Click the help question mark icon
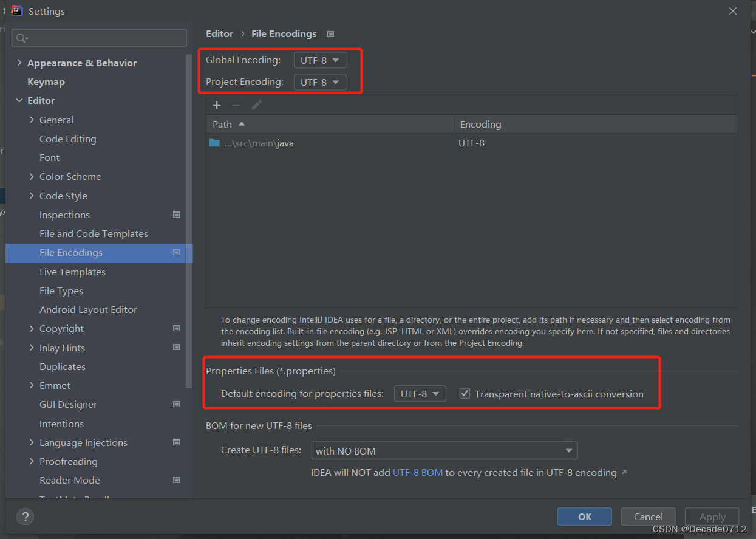This screenshot has width=756, height=539. 25,517
